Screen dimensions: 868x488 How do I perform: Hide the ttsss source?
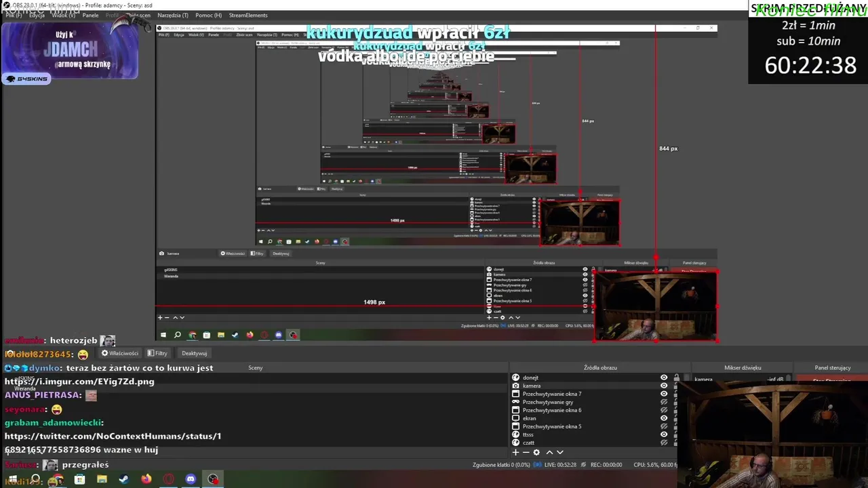tap(664, 434)
